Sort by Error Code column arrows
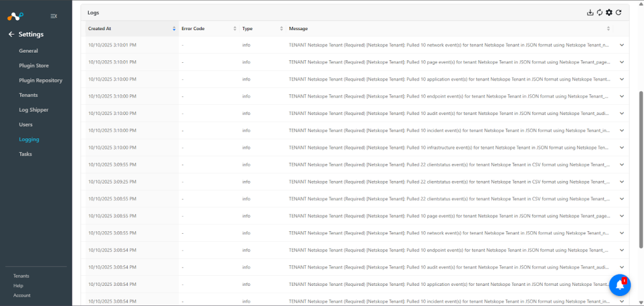This screenshot has width=644, height=306. (235, 29)
